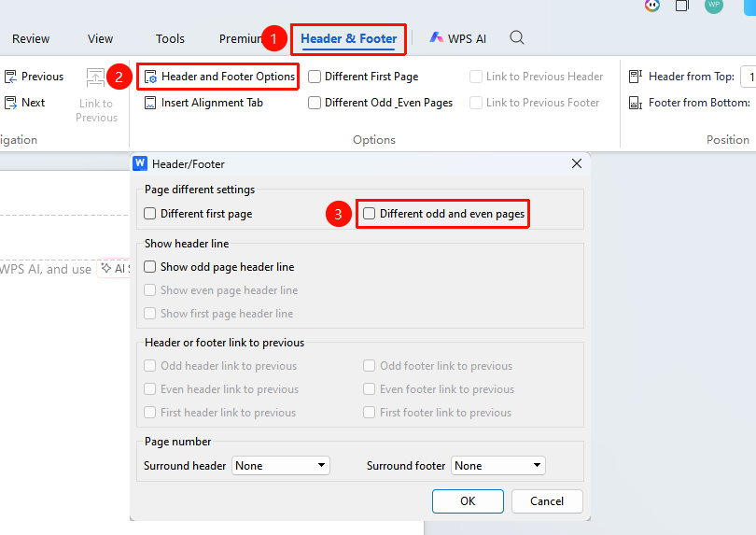Click the Footer from Bottom icon
The height and width of the screenshot is (535, 756).
(x=636, y=103)
